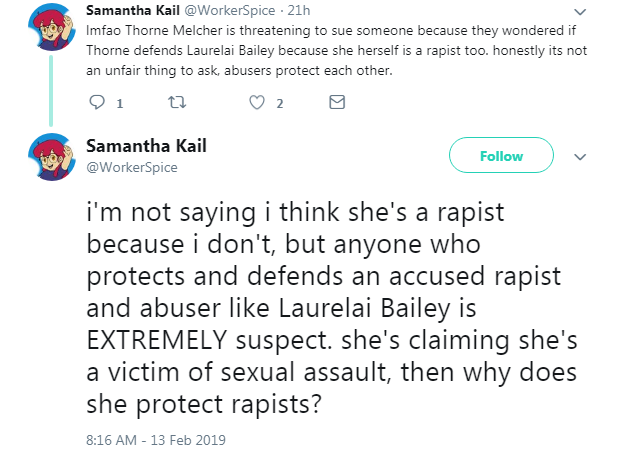Click the main tweet's large text
The image size is (618, 450).
(x=332, y=308)
